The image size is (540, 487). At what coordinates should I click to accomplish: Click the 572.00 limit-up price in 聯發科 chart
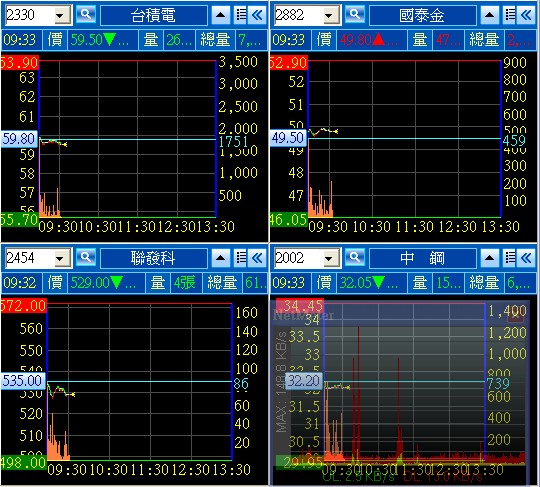pos(23,305)
